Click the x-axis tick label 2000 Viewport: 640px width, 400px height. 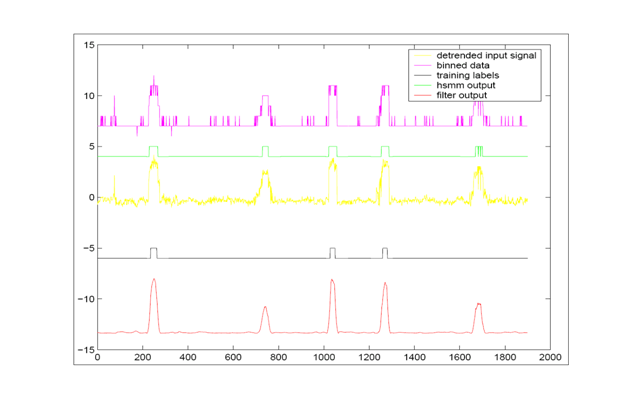click(x=550, y=358)
